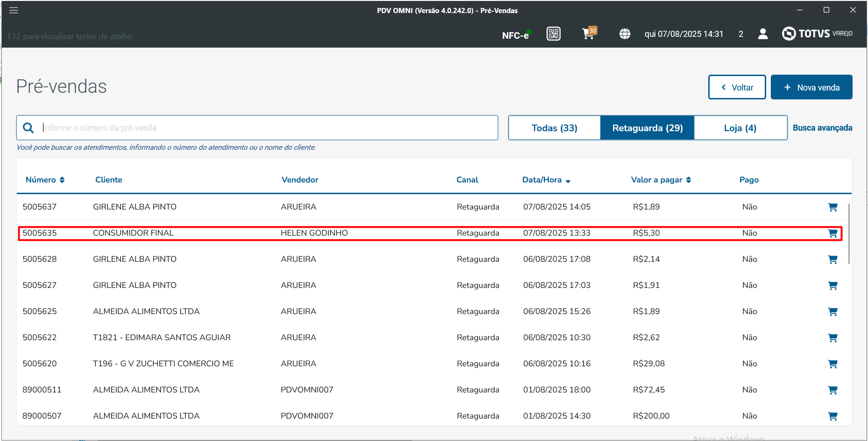Open cart for pre-venda 5005635
Image resolution: width=868 pixels, height=441 pixels.
tap(832, 233)
